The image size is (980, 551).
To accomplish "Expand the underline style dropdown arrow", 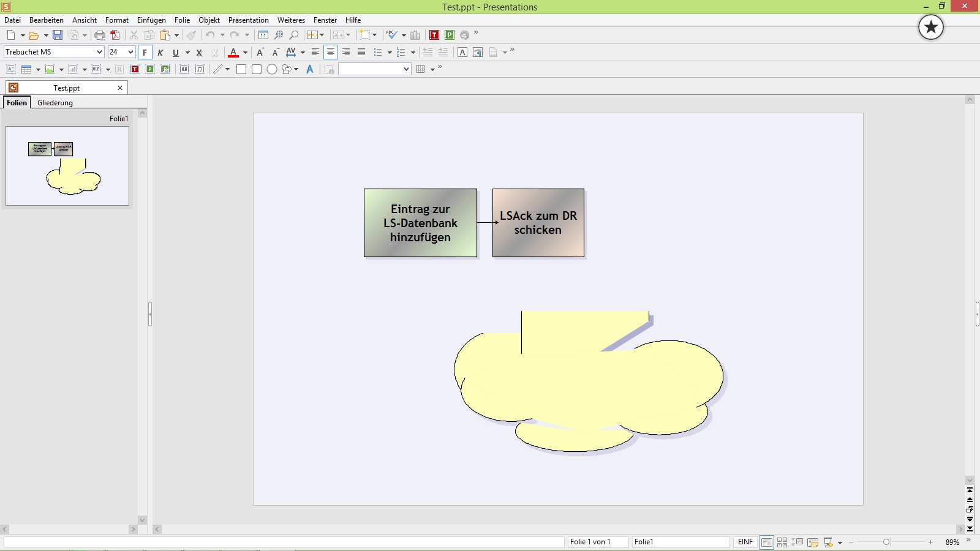I will tap(187, 53).
